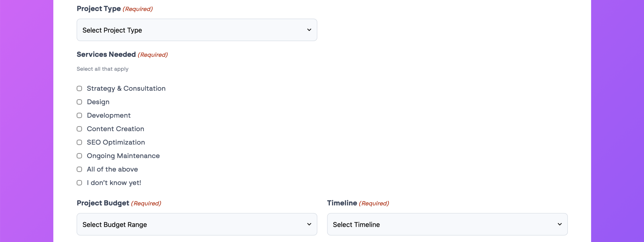Click the Timeline field label
The image size is (644, 242).
(342, 203)
